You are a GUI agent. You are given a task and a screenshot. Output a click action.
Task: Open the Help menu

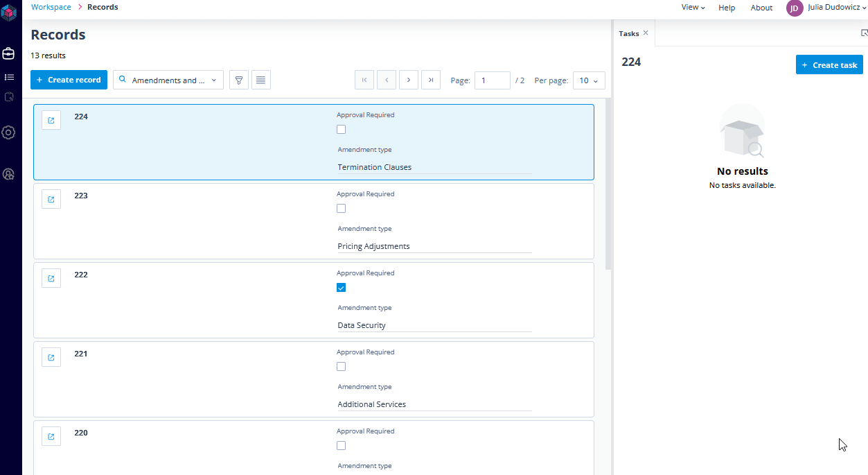click(x=727, y=8)
